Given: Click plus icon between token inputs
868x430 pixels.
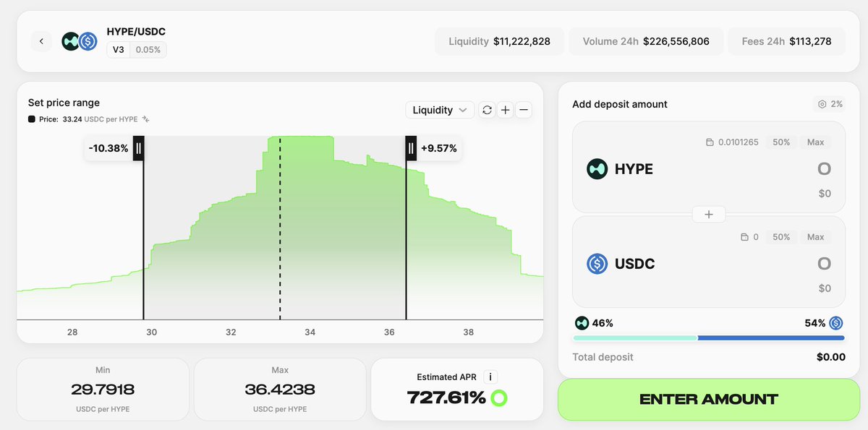Looking at the screenshot, I should tap(709, 214).
